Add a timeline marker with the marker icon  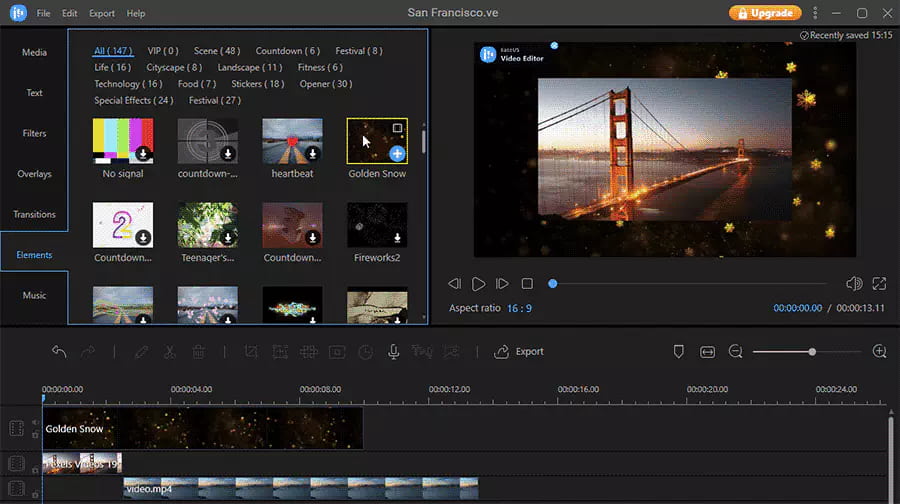coord(678,352)
